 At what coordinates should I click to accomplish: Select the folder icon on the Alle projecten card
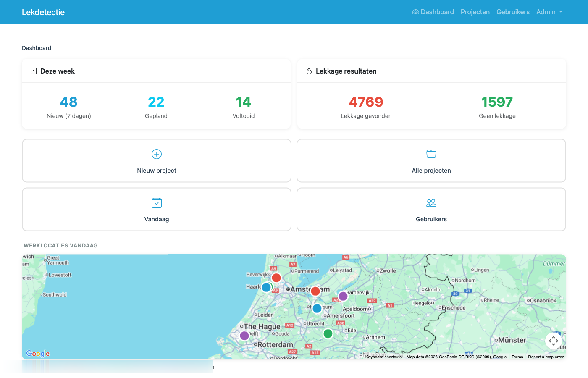[431, 154]
